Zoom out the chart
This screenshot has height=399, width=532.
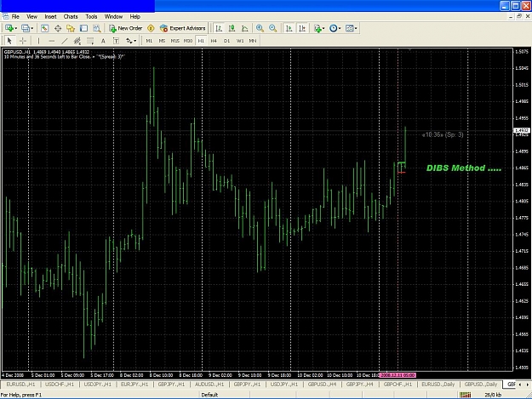click(272, 28)
